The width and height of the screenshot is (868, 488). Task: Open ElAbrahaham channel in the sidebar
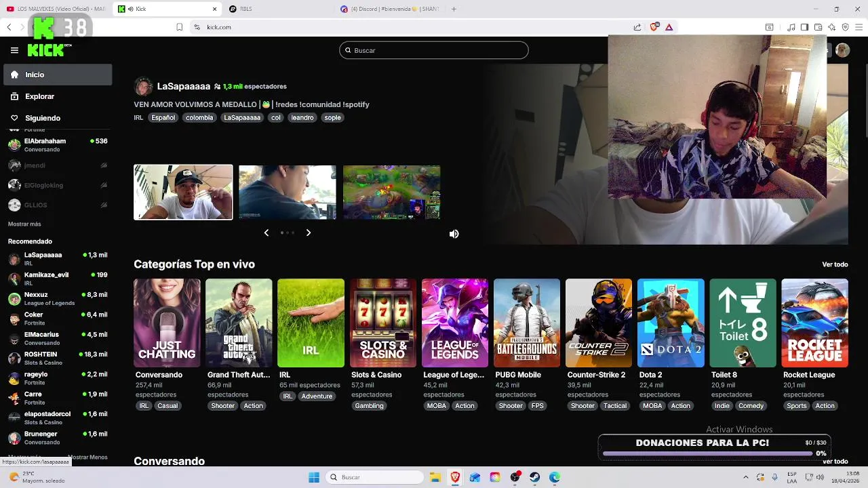click(58, 145)
